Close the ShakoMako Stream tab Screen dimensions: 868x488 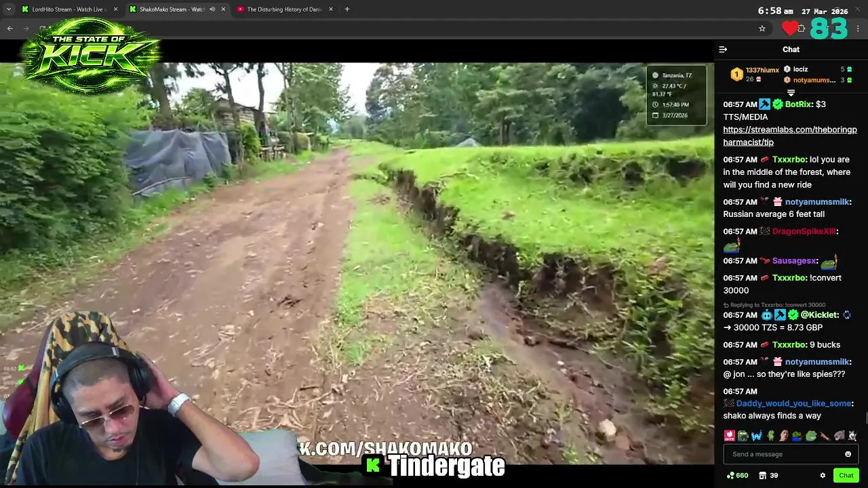coord(223,9)
